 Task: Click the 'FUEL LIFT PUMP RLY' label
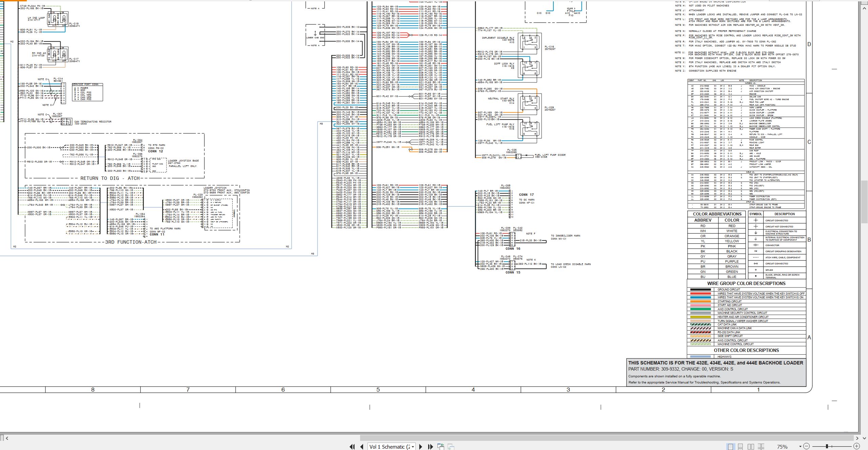click(500, 124)
